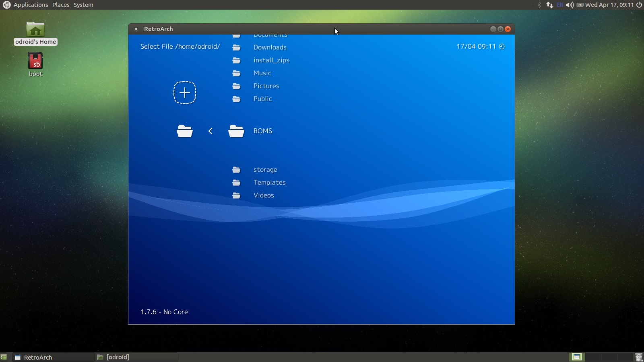Click the back chevron arrow beside ROMS

click(211, 131)
